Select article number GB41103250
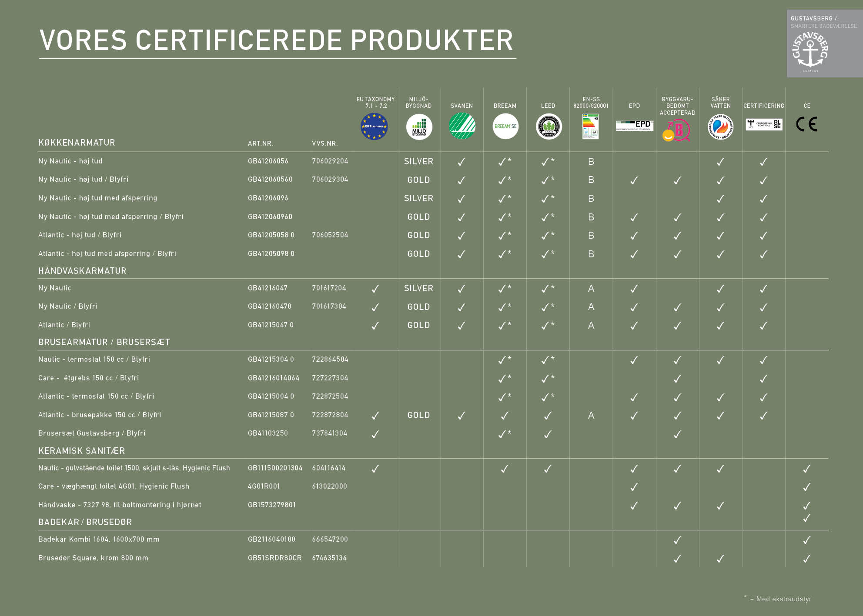863x616 pixels. pos(268,433)
